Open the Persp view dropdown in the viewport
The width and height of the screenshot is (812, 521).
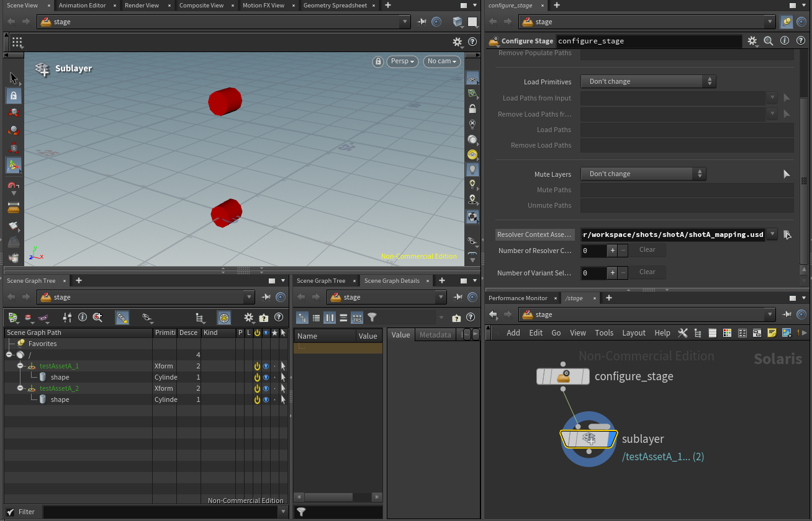402,61
